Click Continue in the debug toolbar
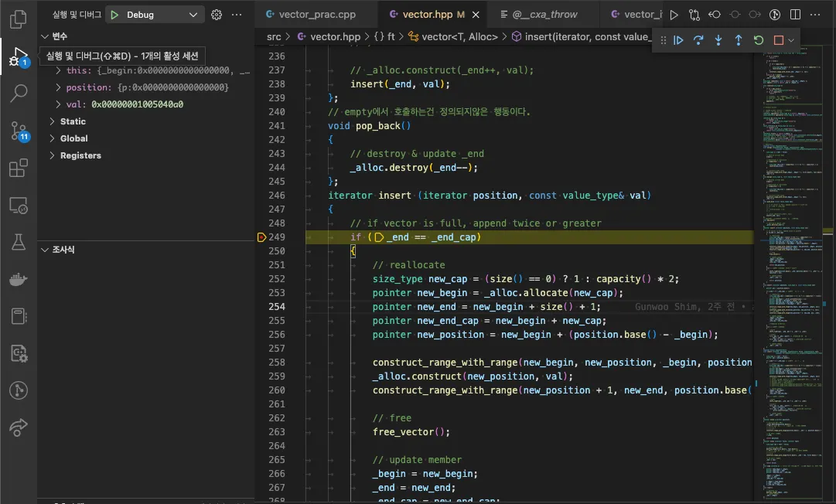 pyautogui.click(x=678, y=40)
